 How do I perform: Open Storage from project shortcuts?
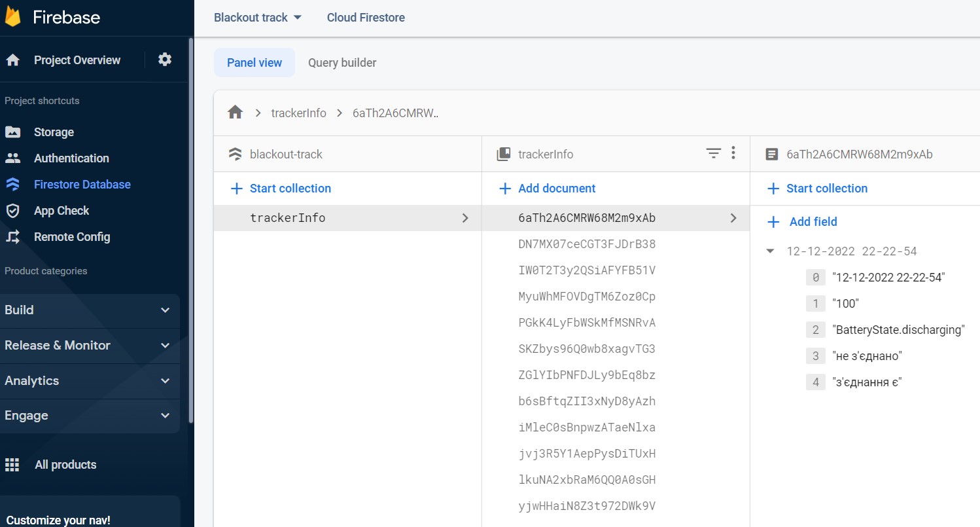[54, 132]
